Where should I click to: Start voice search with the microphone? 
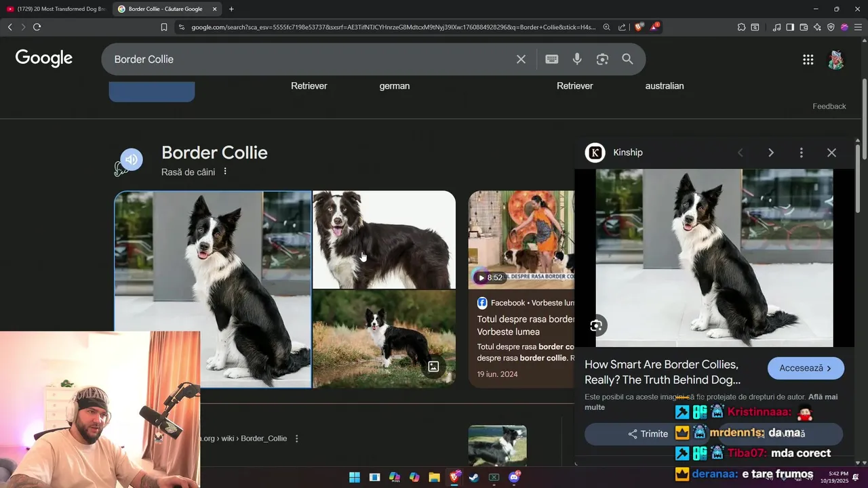click(577, 60)
